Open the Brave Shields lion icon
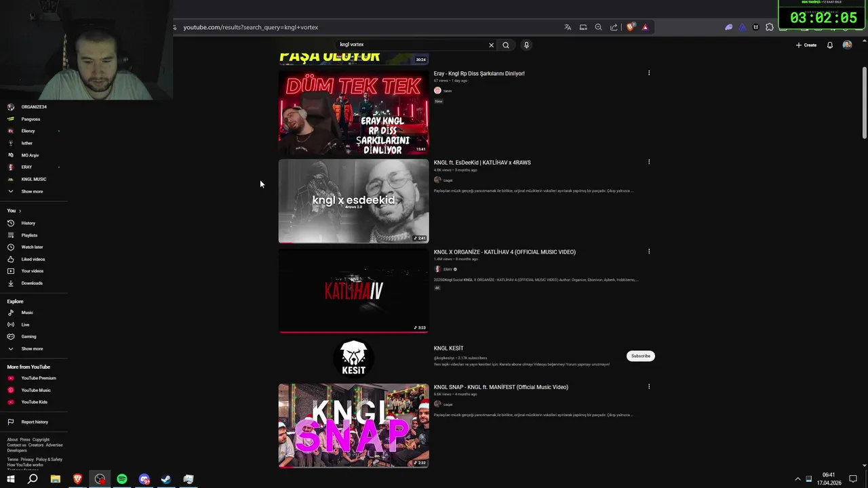Viewport: 868px width, 488px height. click(x=631, y=27)
